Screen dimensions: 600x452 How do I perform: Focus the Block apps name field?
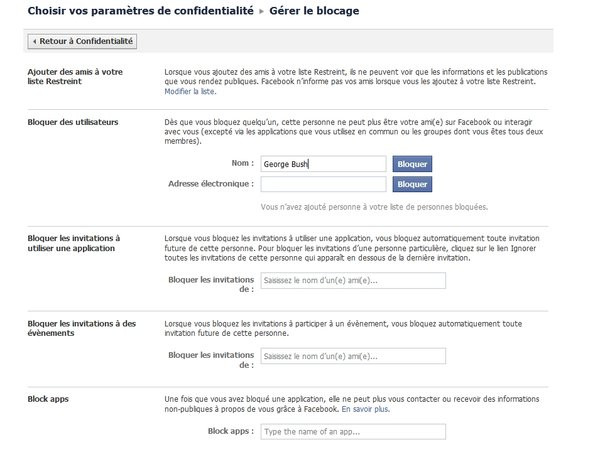(353, 432)
